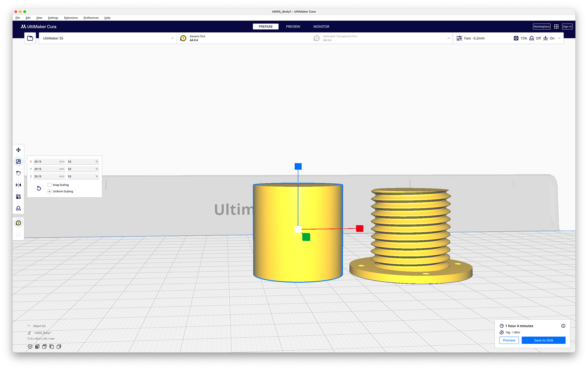Select the Support Blocker tool
This screenshot has height=369, width=588.
coord(18,208)
